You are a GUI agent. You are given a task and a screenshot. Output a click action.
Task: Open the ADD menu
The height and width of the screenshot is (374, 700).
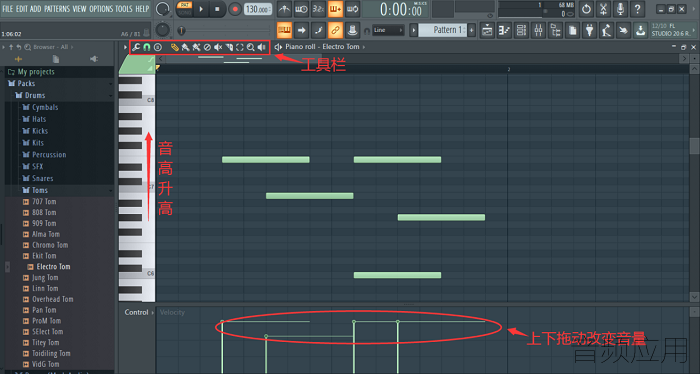pyautogui.click(x=35, y=9)
